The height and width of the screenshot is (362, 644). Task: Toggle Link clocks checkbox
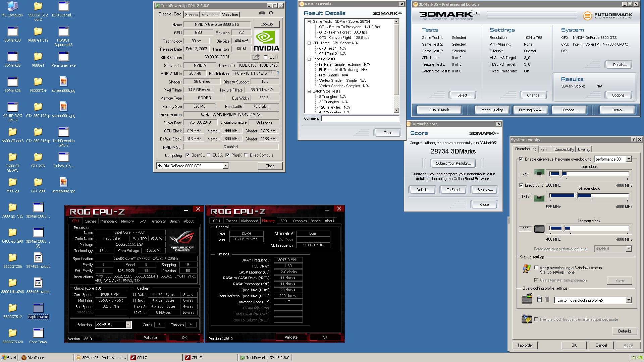pyautogui.click(x=521, y=185)
